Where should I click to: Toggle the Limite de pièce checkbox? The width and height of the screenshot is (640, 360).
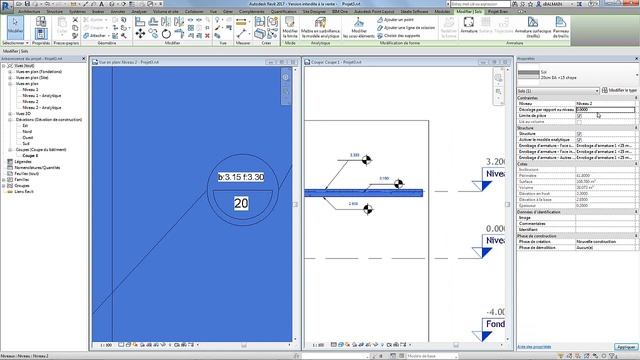(x=579, y=116)
